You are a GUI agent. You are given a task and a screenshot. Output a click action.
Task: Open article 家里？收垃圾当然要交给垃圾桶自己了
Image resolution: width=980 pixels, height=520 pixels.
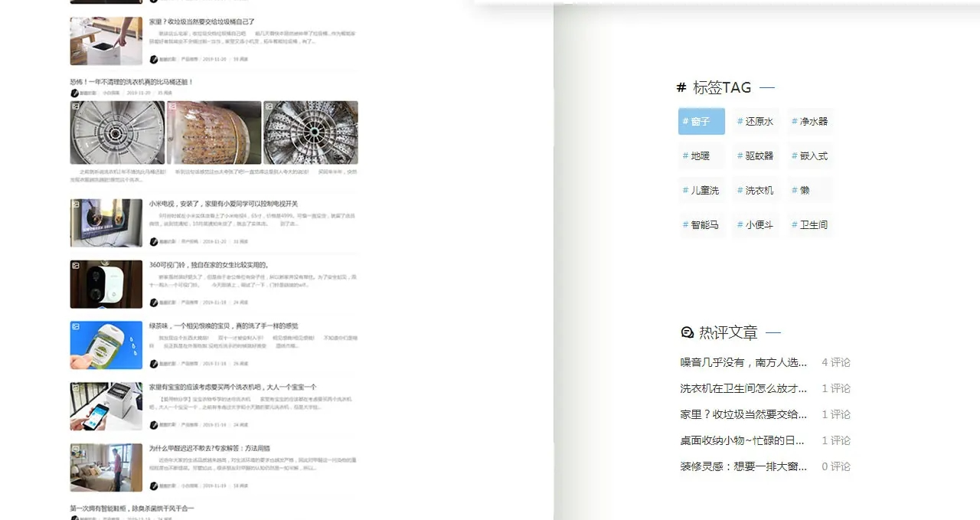[x=202, y=21]
